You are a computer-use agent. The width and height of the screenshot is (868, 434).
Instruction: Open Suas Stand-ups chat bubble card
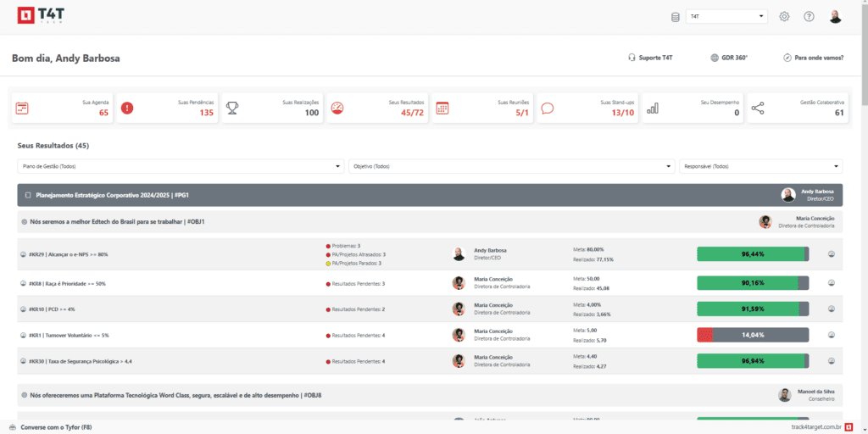(587, 108)
